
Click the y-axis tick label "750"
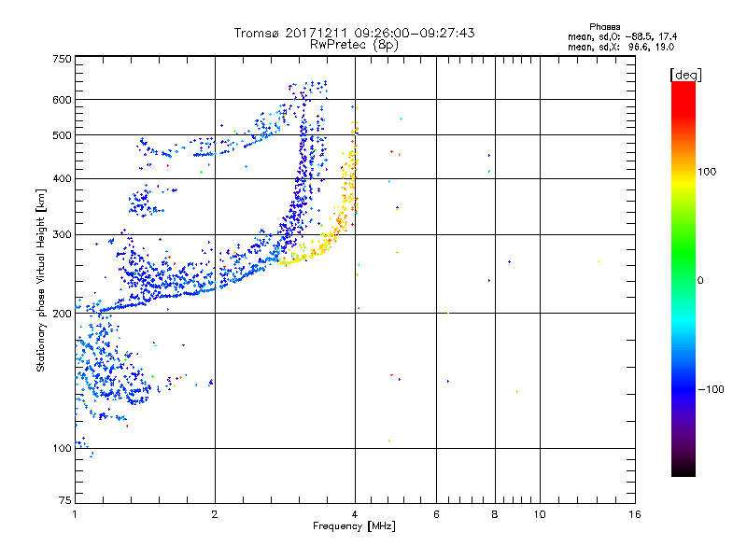pos(62,59)
